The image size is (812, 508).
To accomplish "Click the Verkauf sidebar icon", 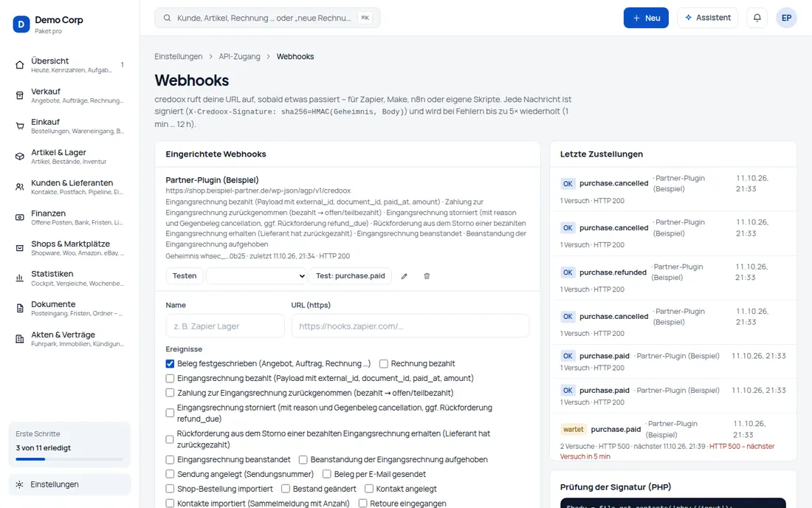I will point(20,95).
